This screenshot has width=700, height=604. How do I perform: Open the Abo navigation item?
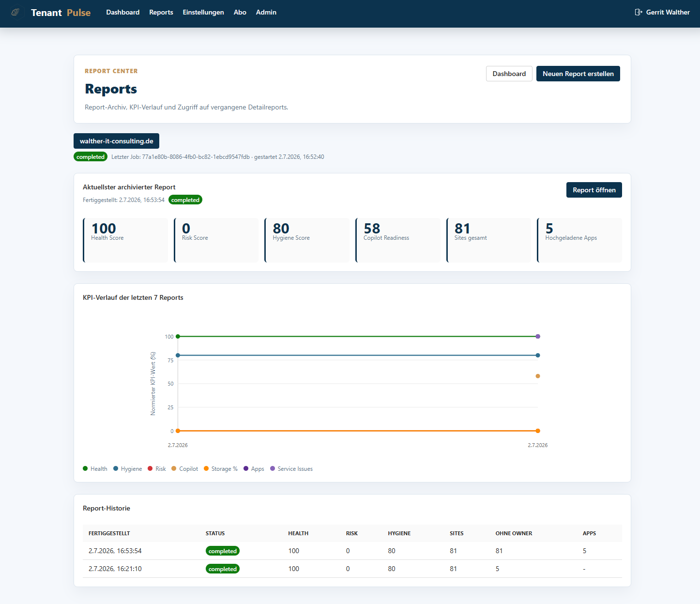pyautogui.click(x=240, y=12)
